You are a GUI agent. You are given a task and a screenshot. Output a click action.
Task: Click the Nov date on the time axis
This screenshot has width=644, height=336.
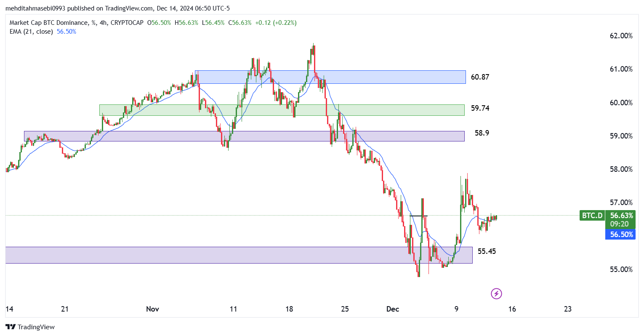(x=152, y=309)
